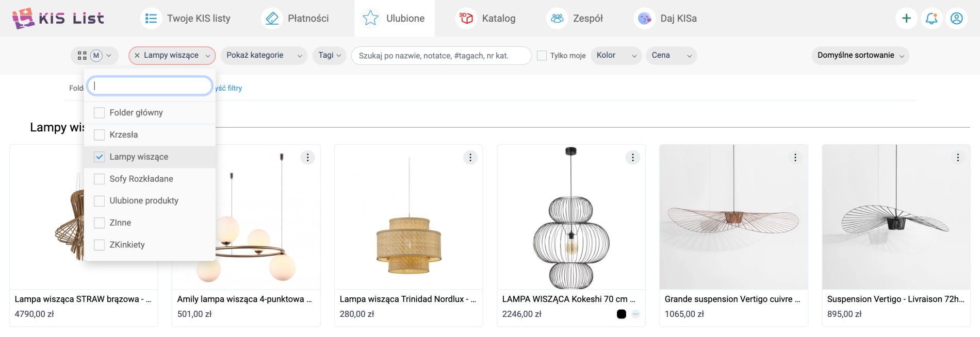980x337 pixels.
Task: Select the black color swatch on Kokeshi
Action: [622, 314]
